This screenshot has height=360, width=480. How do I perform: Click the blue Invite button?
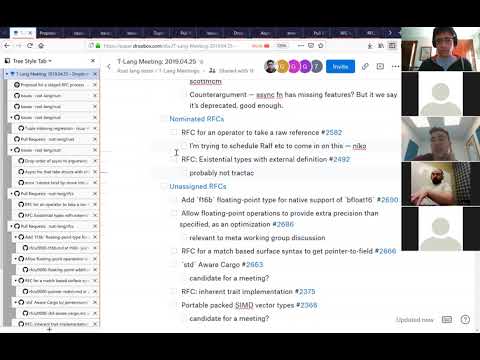[x=340, y=67]
